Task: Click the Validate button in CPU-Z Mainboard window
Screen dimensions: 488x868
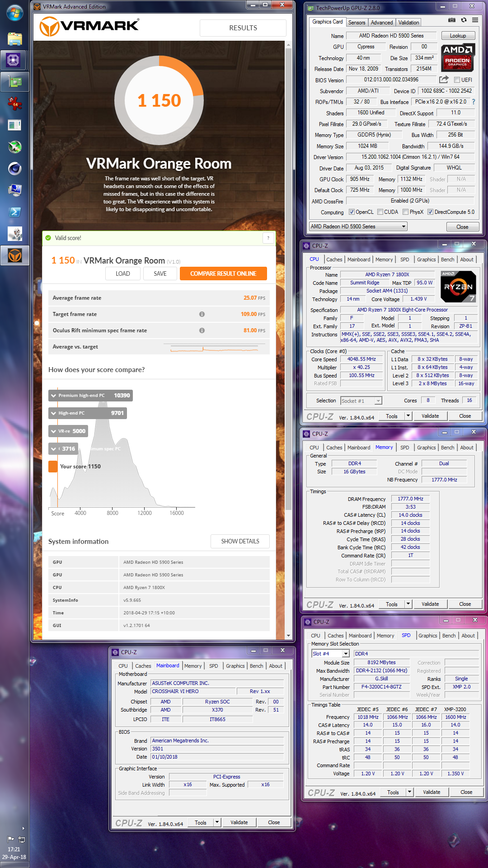Action: pos(239,822)
